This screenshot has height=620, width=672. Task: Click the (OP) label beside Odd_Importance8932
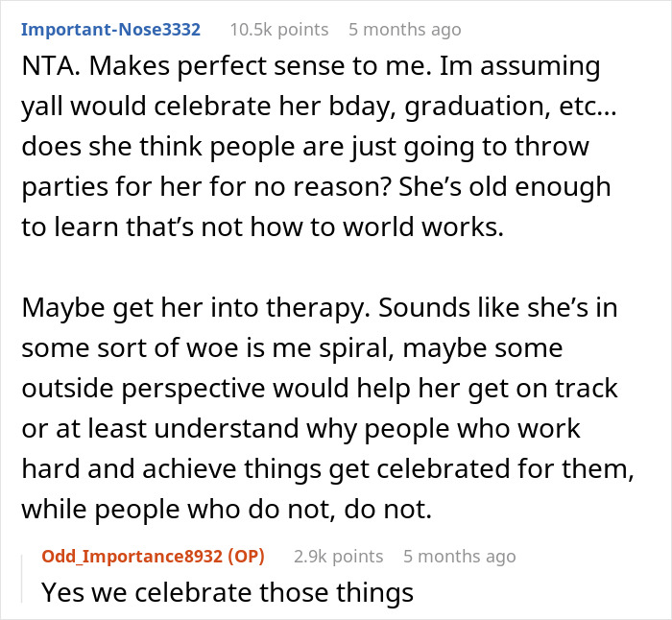coord(247,557)
